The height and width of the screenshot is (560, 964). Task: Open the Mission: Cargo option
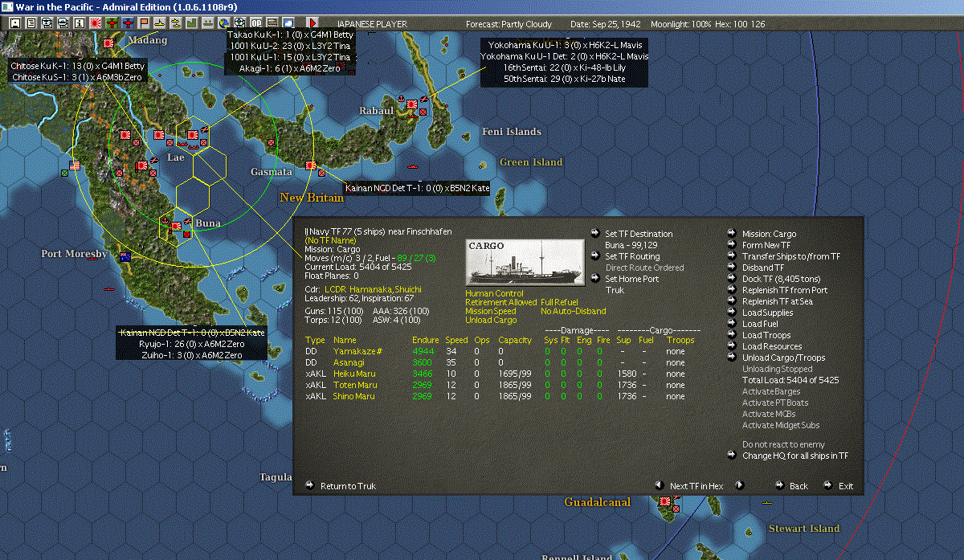click(x=769, y=234)
